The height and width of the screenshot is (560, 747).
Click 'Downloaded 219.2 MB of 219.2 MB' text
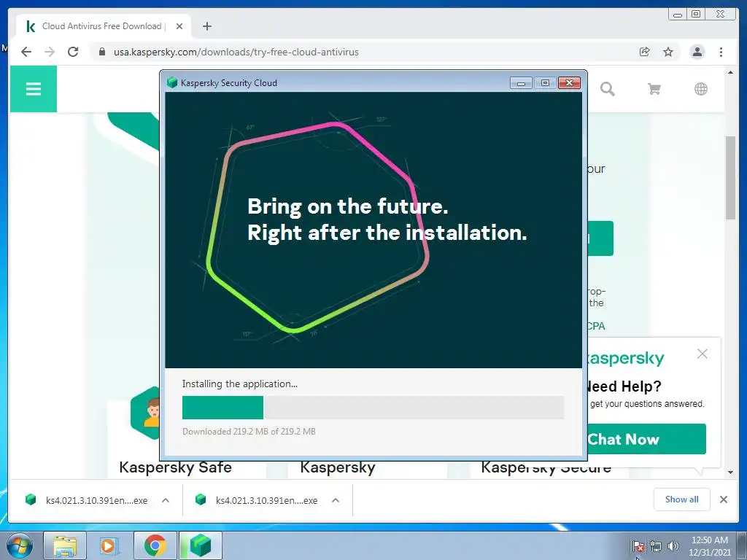tap(249, 432)
